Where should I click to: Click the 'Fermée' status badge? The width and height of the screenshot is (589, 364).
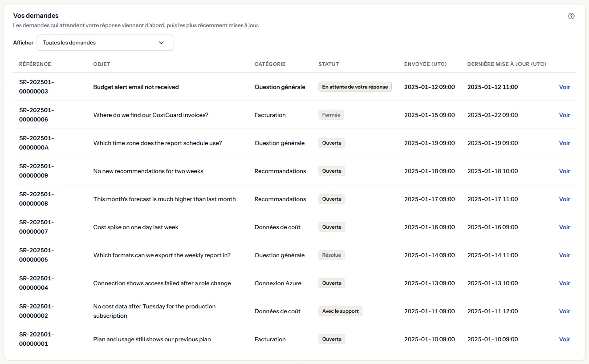click(x=331, y=115)
